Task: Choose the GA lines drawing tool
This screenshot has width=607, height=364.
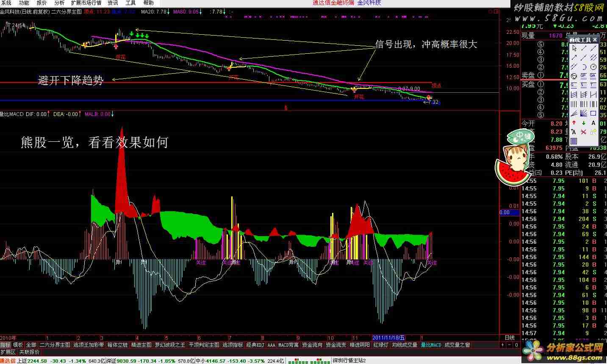Action: [593, 77]
